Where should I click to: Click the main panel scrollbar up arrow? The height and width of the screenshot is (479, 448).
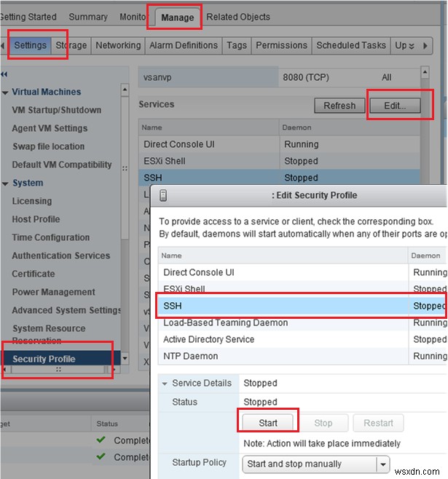pyautogui.click(x=425, y=72)
